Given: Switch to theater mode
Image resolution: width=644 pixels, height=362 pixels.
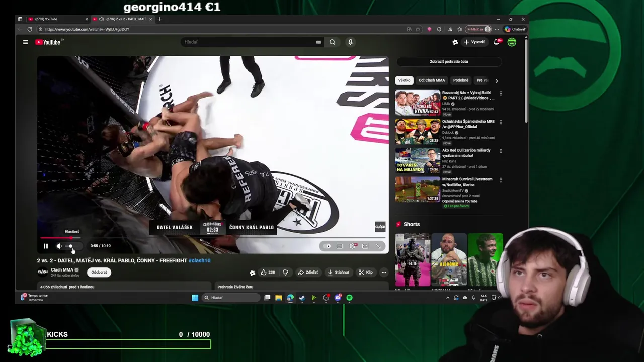Looking at the screenshot, I should coord(365,246).
